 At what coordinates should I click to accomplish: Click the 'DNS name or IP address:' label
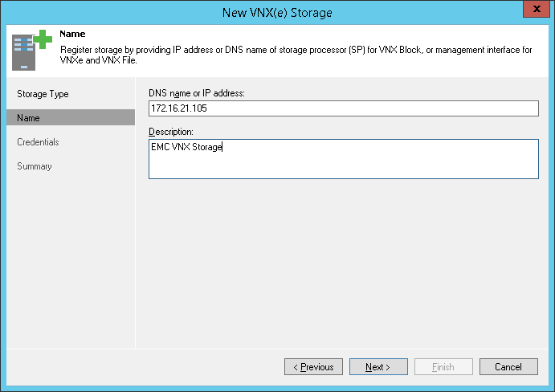[197, 93]
